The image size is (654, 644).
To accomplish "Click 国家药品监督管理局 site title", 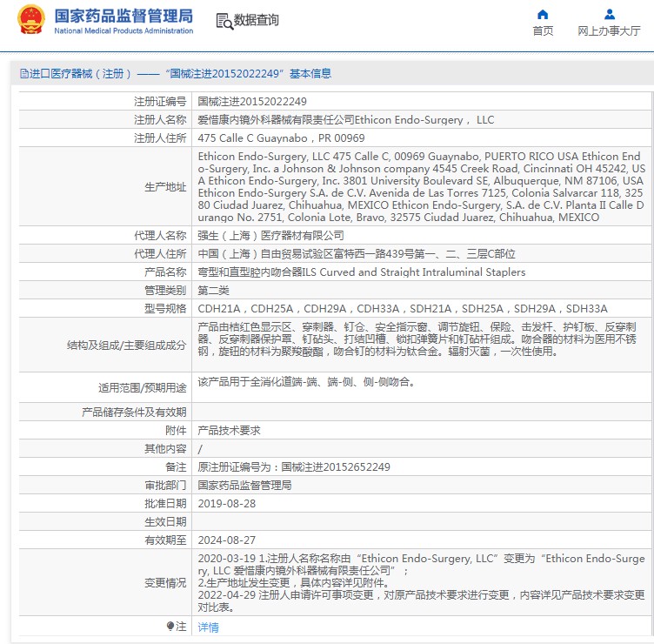I will tap(123, 16).
